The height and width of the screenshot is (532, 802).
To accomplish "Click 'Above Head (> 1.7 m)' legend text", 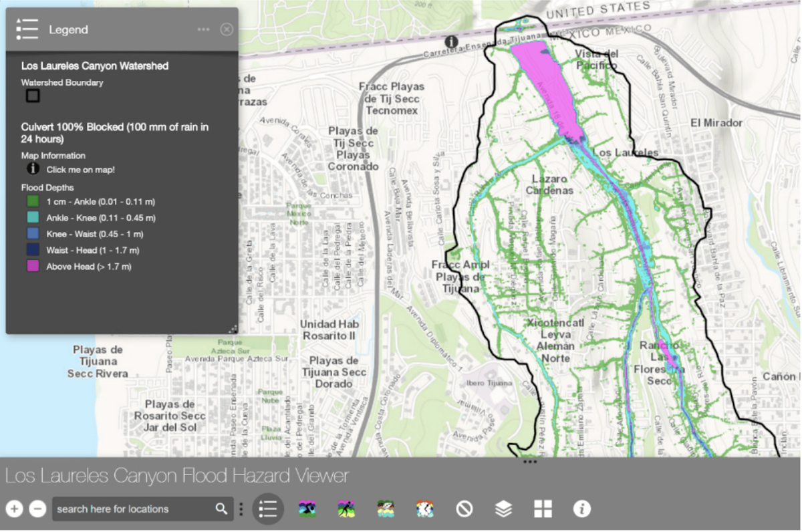I will click(89, 266).
